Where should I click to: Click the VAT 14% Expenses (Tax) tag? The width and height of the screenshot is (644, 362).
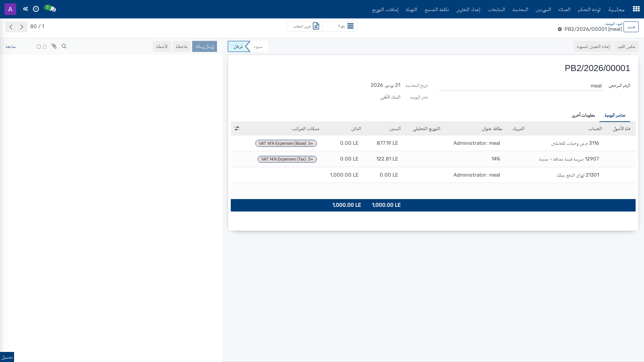[287, 159]
